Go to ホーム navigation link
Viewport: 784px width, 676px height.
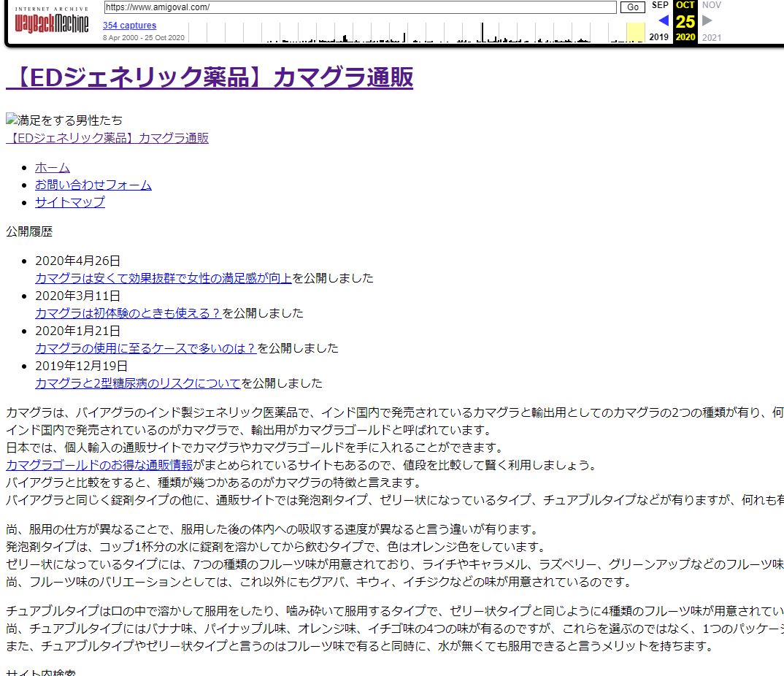point(53,167)
